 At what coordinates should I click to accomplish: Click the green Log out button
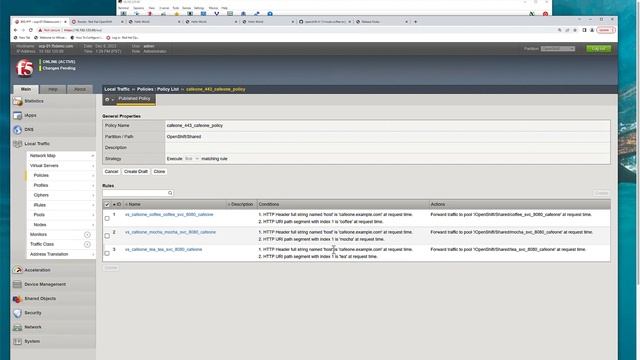click(598, 49)
